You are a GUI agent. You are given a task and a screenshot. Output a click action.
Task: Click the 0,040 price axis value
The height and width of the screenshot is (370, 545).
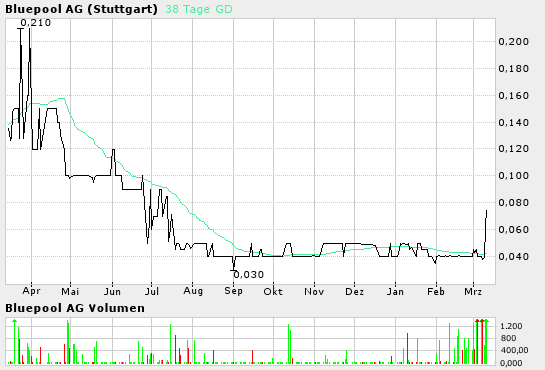click(513, 256)
